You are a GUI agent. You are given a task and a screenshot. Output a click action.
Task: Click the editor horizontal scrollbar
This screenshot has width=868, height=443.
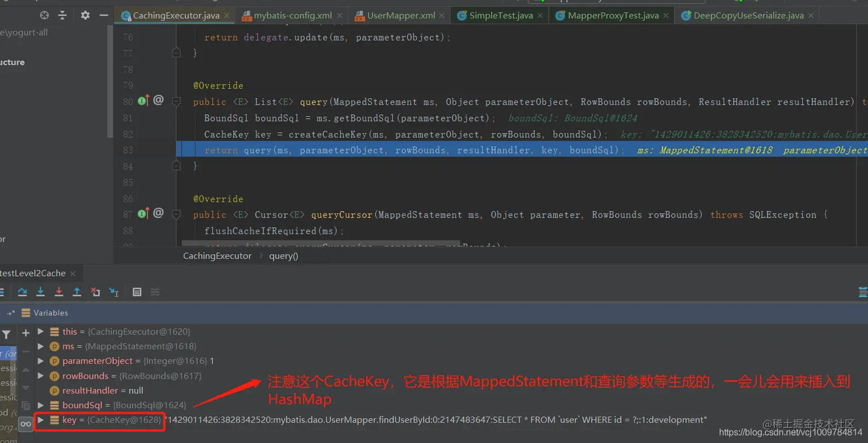click(321, 244)
